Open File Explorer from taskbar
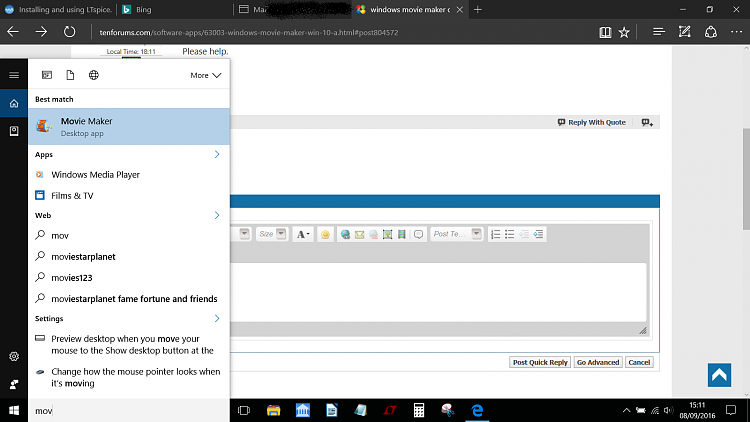This screenshot has width=750, height=422. point(274,411)
